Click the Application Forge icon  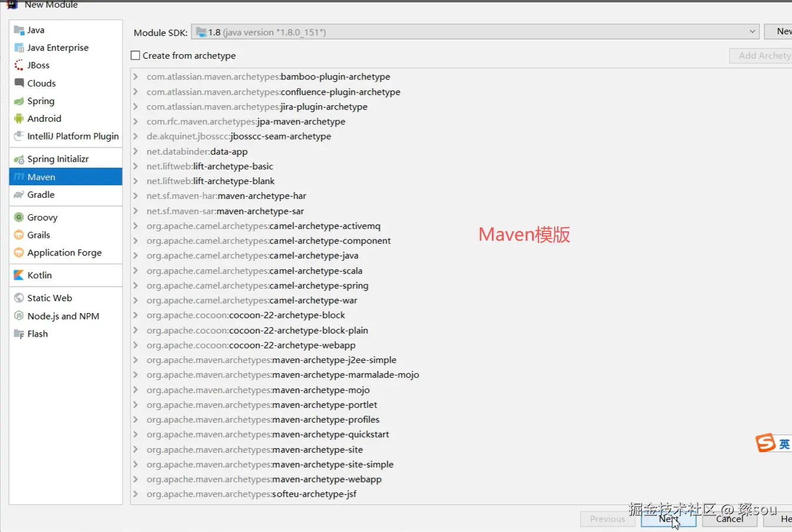(x=19, y=252)
